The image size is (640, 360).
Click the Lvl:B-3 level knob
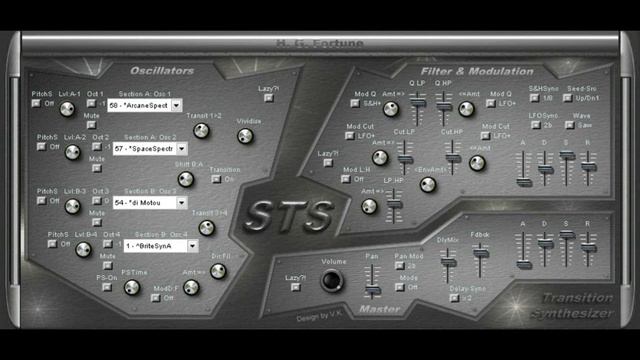[73, 206]
